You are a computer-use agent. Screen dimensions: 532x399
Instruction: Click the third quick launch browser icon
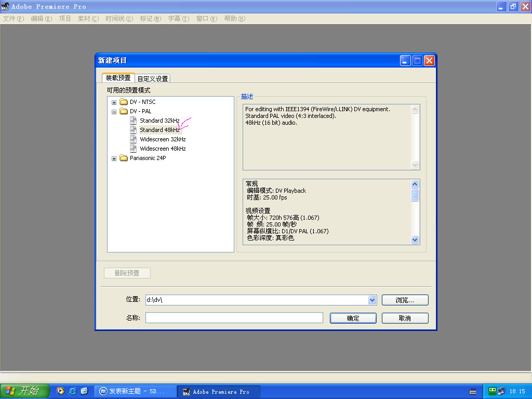(x=85, y=391)
